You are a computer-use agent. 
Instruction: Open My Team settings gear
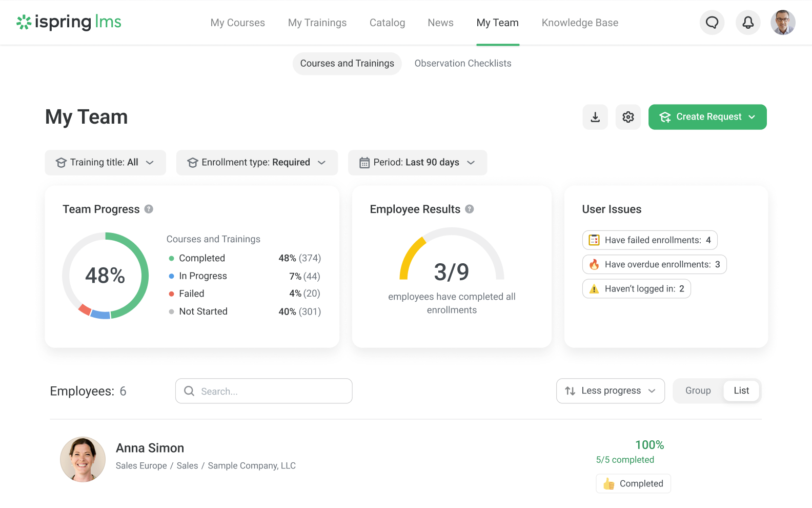(628, 117)
